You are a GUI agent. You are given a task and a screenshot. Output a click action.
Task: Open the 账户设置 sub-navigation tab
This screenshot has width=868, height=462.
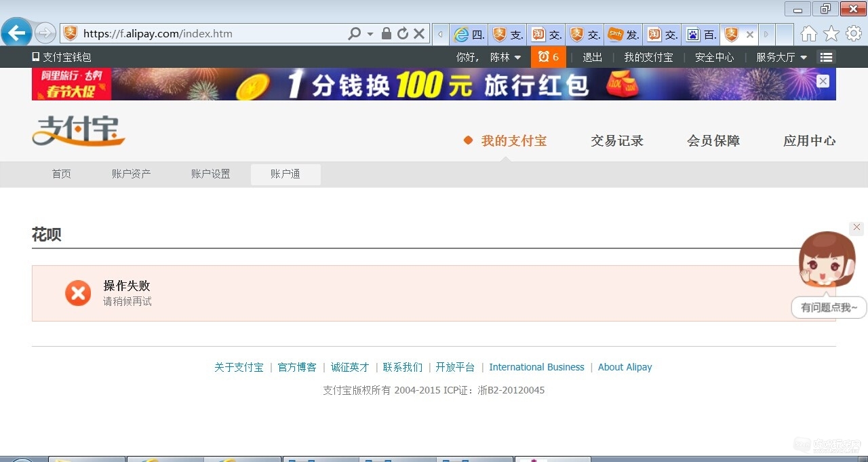click(x=211, y=174)
